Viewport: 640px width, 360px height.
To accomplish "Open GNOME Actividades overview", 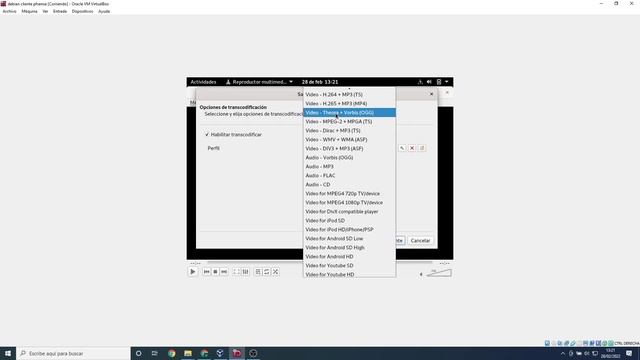I will (x=203, y=82).
